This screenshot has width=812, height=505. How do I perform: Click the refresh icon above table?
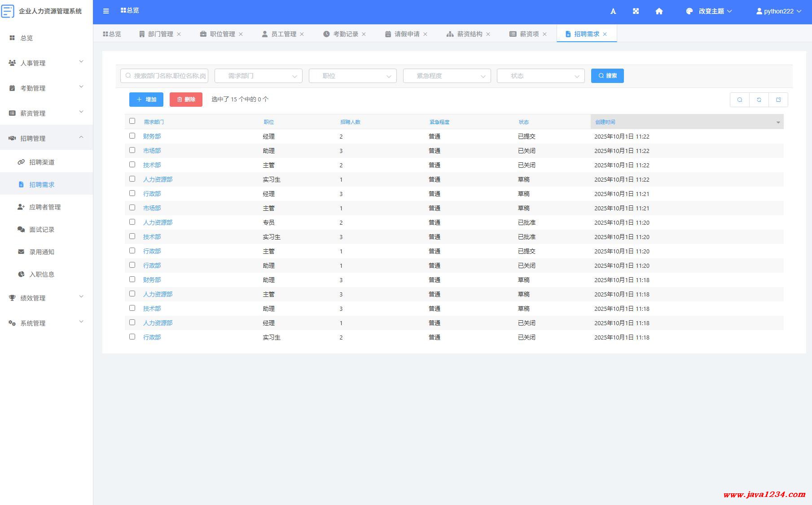[759, 100]
